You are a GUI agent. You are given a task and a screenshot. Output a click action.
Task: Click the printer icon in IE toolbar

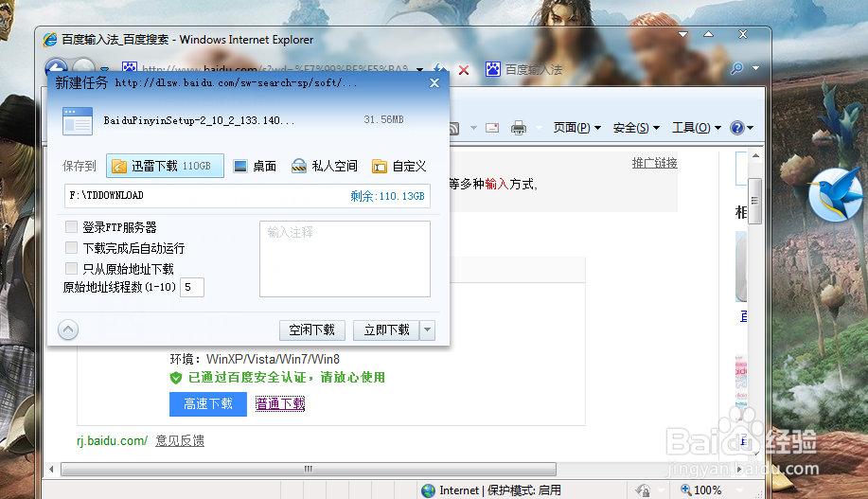519,128
